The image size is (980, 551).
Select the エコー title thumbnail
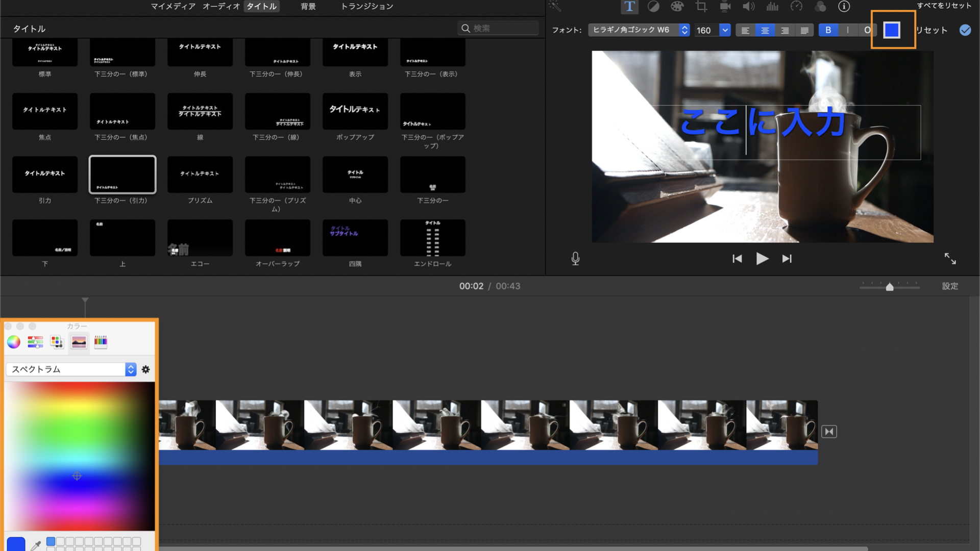(200, 238)
